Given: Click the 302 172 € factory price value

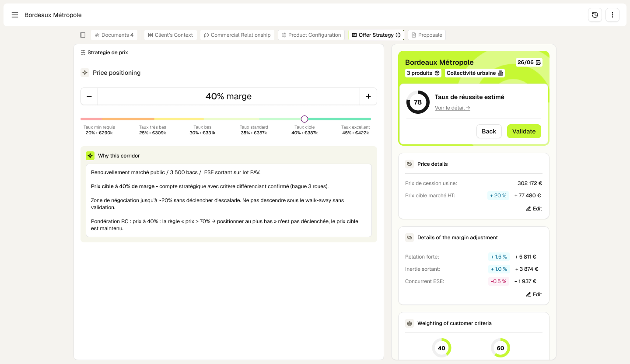Looking at the screenshot, I should click(530, 183).
